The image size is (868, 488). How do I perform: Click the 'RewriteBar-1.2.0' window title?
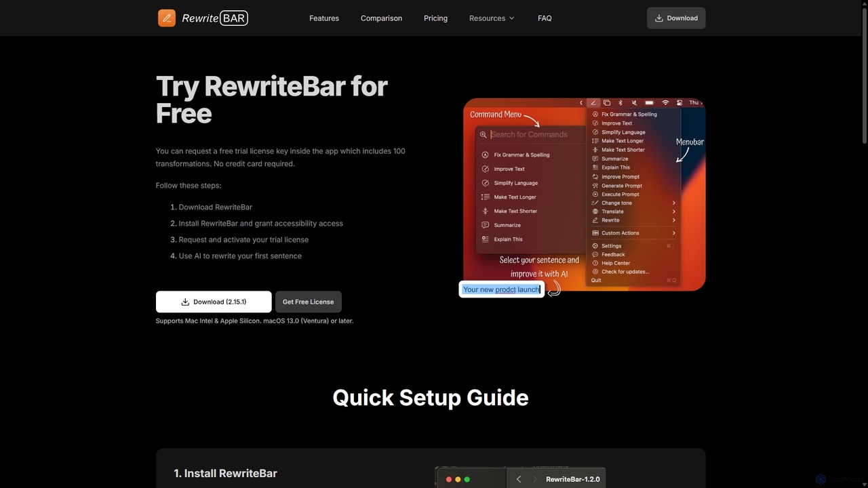[573, 479]
